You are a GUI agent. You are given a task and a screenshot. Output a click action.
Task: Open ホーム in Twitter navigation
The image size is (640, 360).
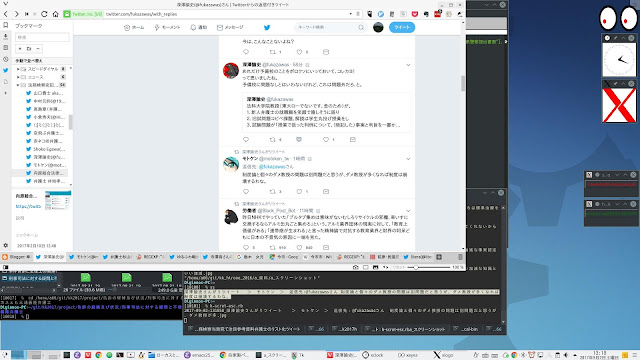coord(134,27)
